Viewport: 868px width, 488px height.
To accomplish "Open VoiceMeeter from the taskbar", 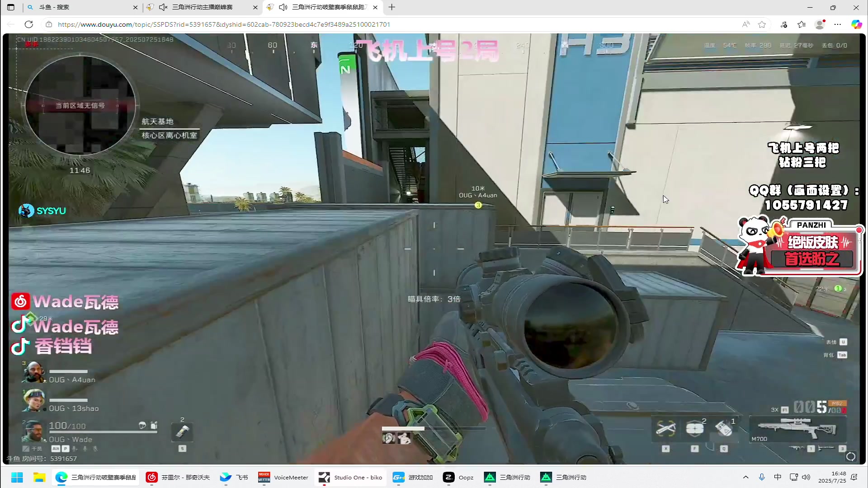I will click(x=283, y=477).
